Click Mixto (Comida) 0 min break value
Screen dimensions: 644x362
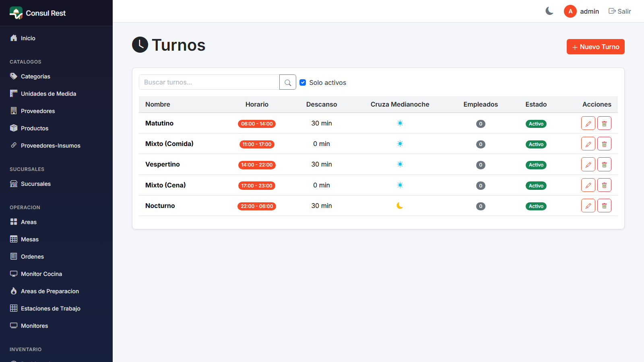[x=322, y=144]
